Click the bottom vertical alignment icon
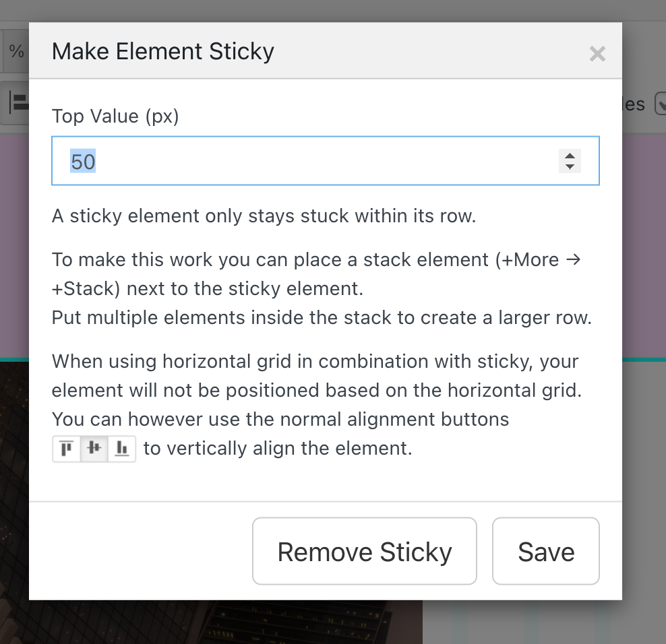 [122, 449]
